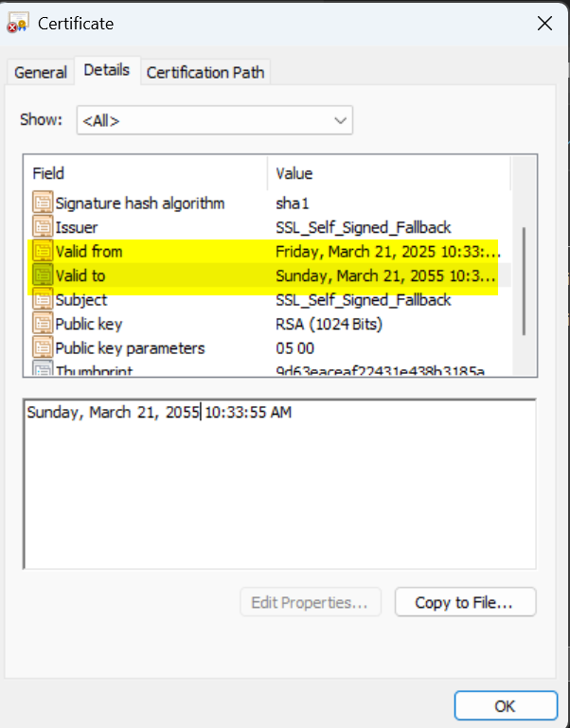Click the Value column header

pos(388,173)
